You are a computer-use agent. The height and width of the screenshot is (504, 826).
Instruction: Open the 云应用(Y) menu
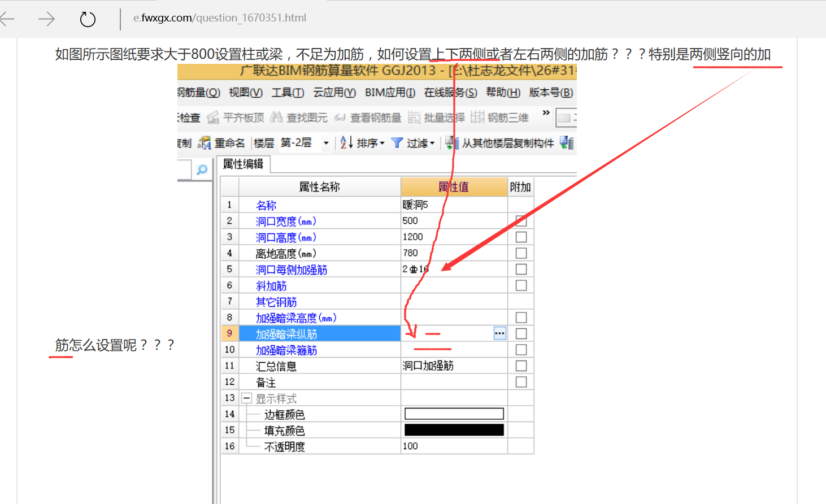click(x=334, y=93)
